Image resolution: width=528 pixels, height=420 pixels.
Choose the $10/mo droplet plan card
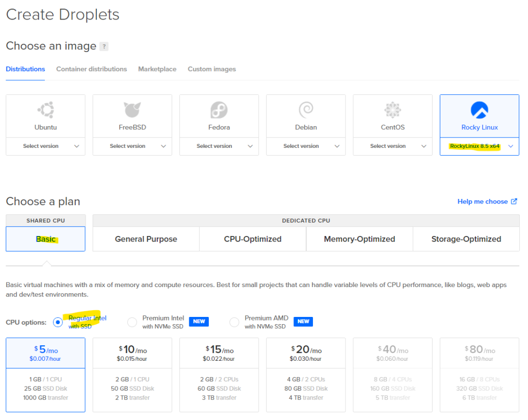coord(133,375)
